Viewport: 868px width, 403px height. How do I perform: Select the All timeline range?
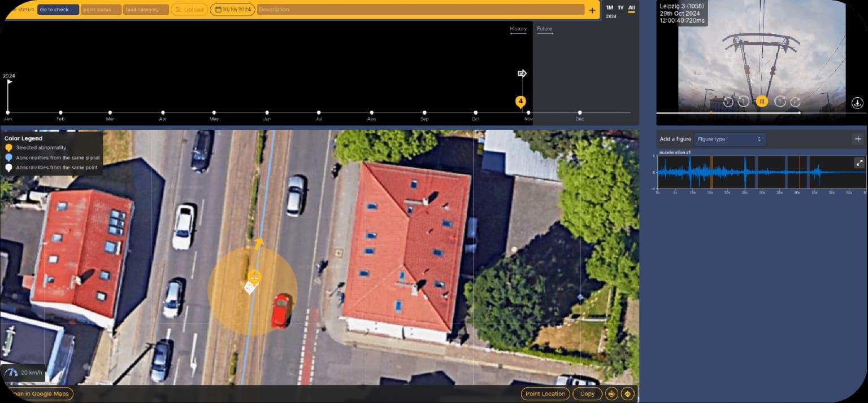(632, 7)
